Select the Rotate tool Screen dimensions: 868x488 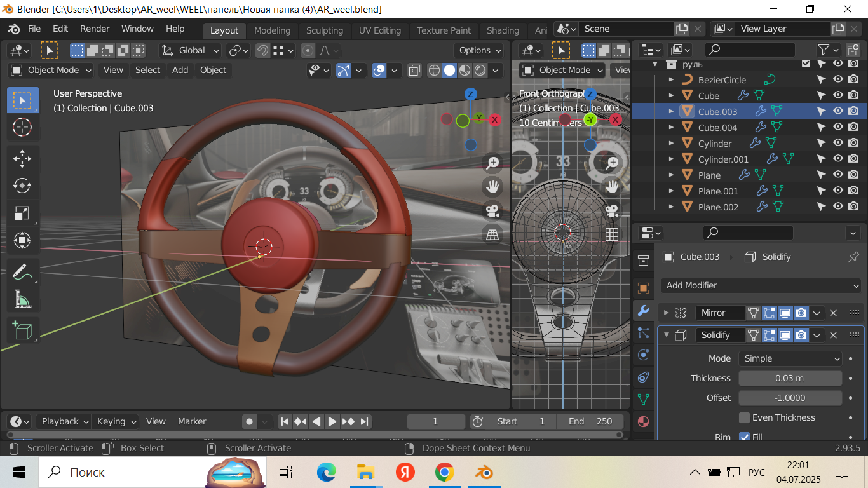coord(22,186)
